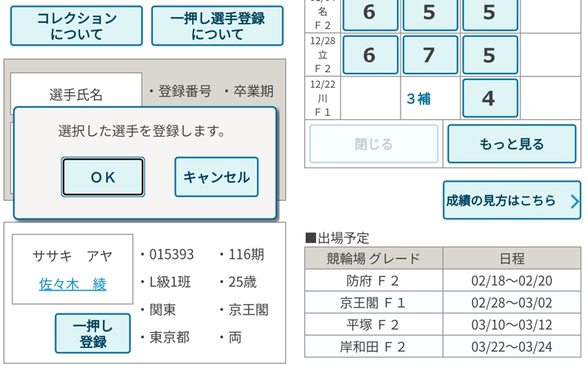
Task: Click the 一押し登録 button for 佐々木 綾
Action: click(93, 333)
